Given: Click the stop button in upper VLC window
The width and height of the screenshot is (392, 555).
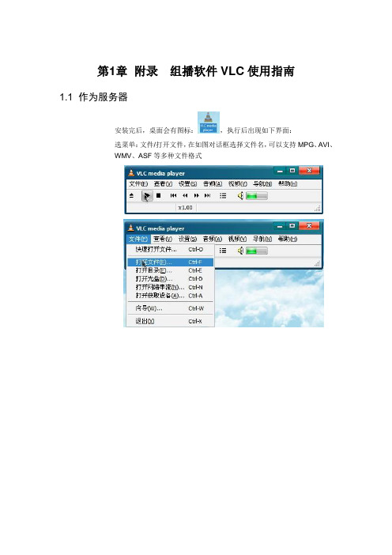Looking at the screenshot, I should pos(159,195).
